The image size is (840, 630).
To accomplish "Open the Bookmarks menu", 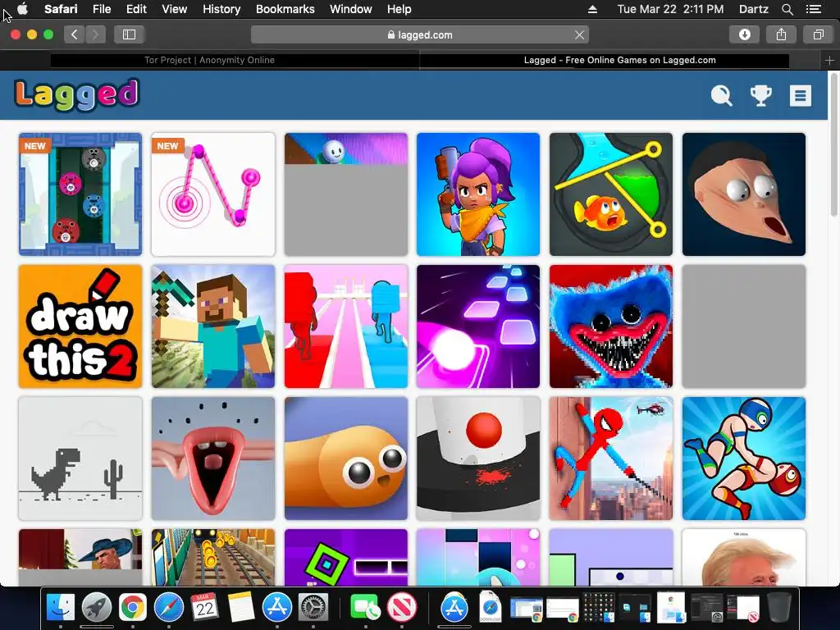I will [x=285, y=9].
